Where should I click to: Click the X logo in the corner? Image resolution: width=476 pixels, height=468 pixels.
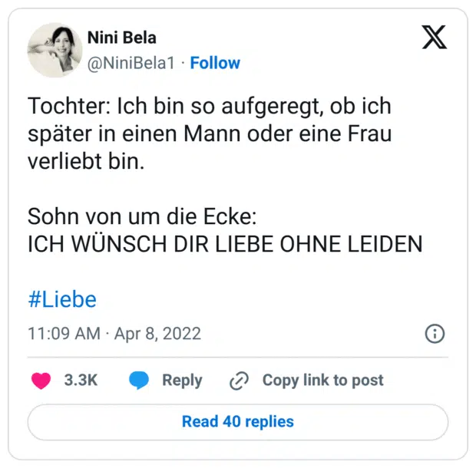[435, 37]
